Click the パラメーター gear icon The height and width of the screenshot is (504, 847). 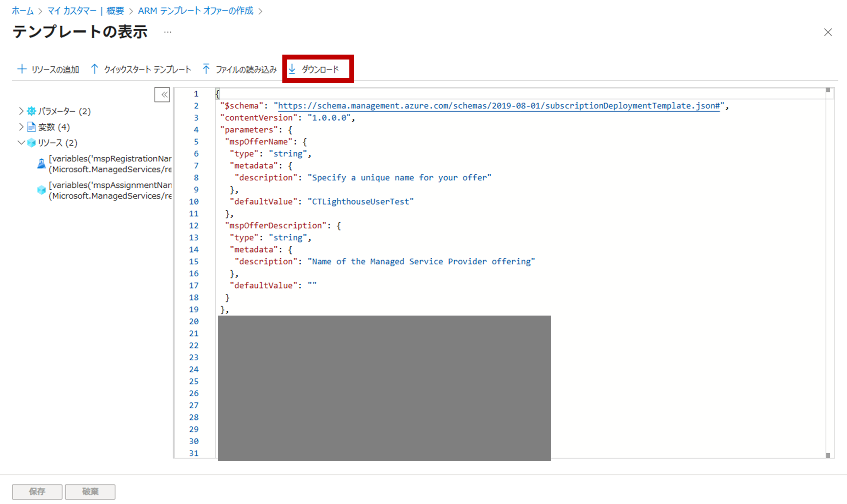pos(31,111)
